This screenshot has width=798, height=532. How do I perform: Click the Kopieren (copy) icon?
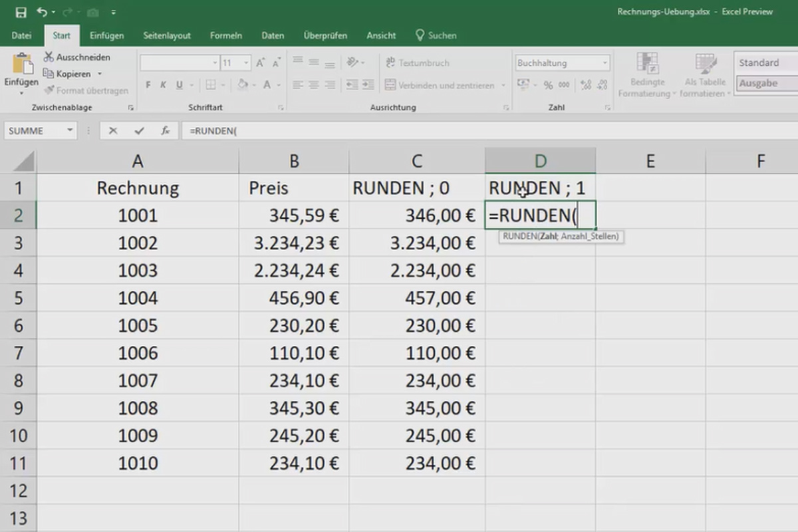pos(48,74)
